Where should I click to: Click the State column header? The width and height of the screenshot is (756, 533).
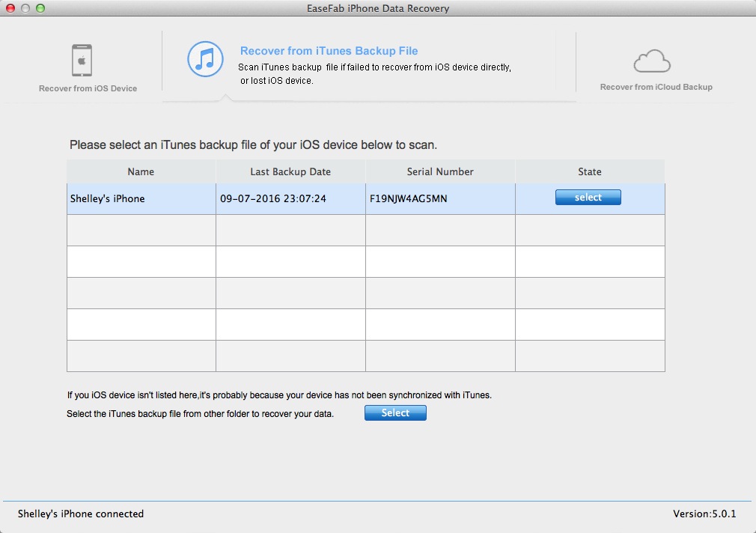coord(590,171)
